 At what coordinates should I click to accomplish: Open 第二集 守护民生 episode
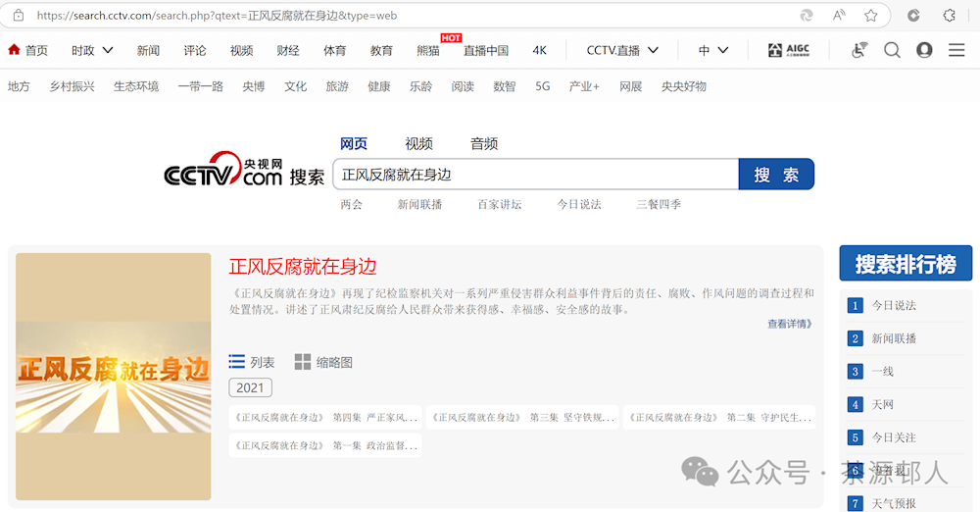coord(719,418)
